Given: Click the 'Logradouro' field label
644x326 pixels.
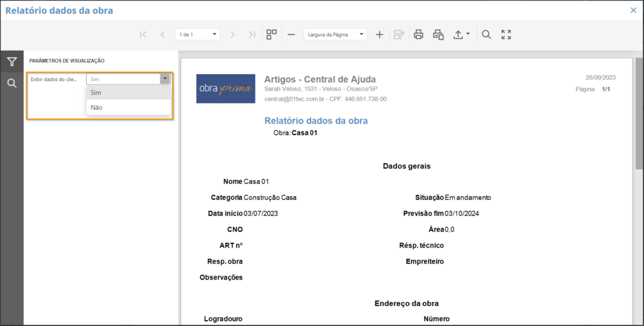Looking at the screenshot, I should [x=223, y=319].
